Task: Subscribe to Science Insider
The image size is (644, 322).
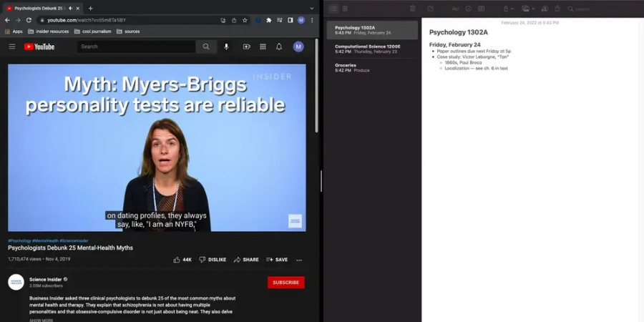Action: pos(286,283)
